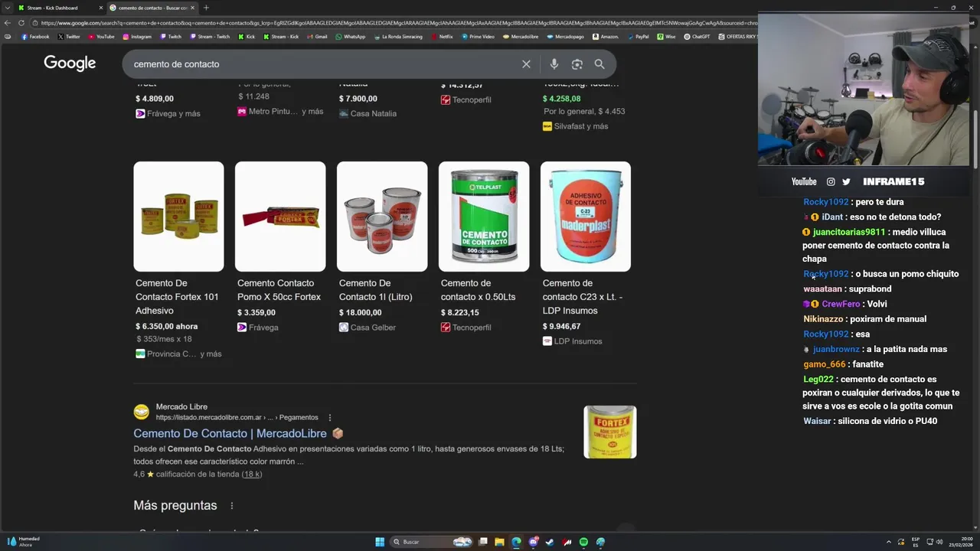Viewport: 980px width, 551px height.
Task: Open File Explorer from taskbar
Action: [x=499, y=542]
